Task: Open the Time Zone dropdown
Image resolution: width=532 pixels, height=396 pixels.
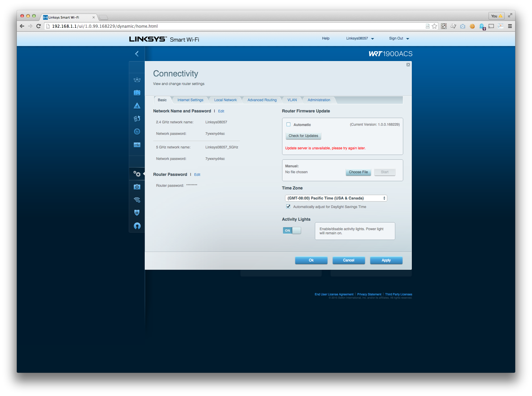Action: pyautogui.click(x=336, y=198)
